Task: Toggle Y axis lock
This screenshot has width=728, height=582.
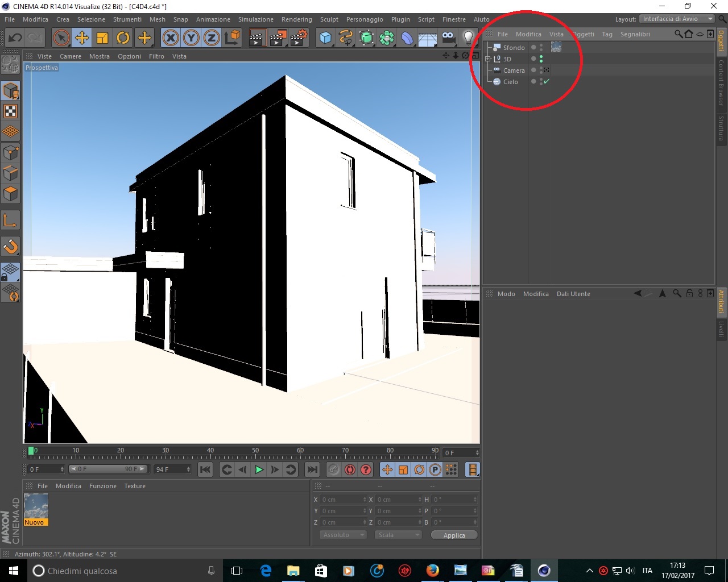Action: pos(191,38)
